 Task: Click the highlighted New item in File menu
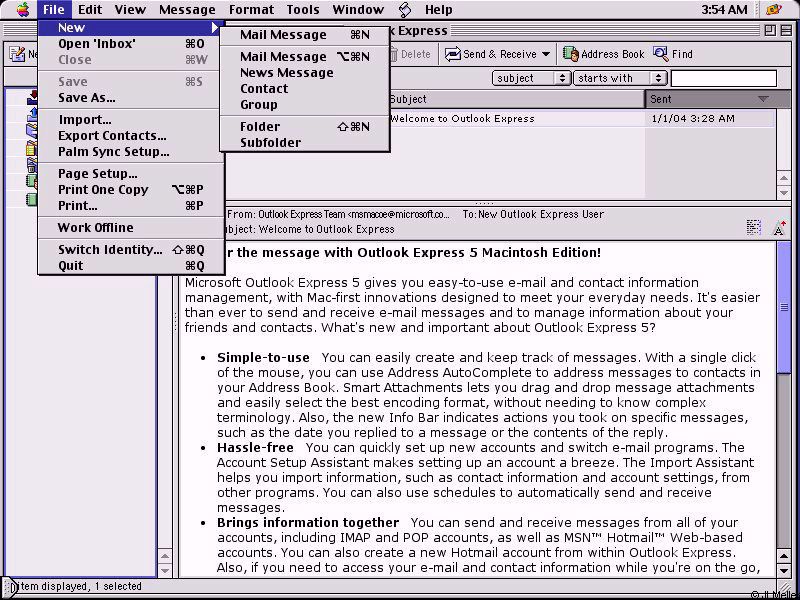click(131, 28)
